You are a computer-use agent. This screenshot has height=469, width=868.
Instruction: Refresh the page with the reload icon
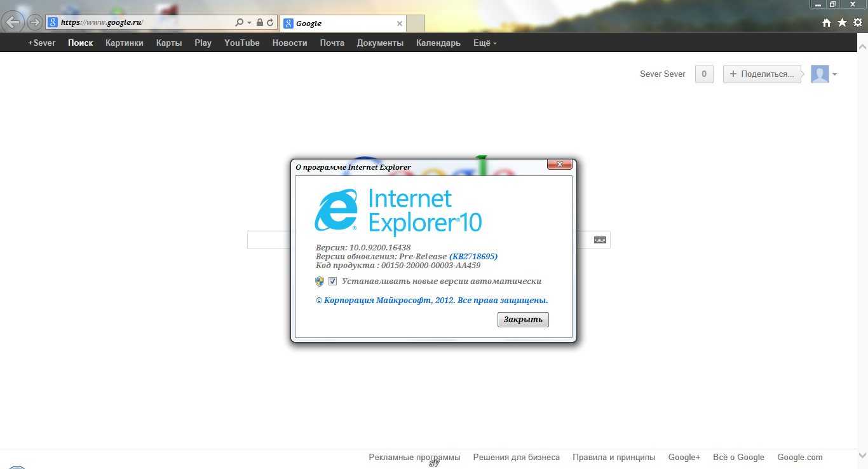pos(270,22)
